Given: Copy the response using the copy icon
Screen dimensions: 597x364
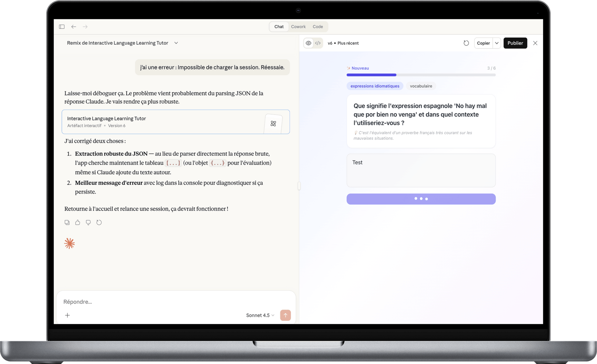Looking at the screenshot, I should click(67, 222).
